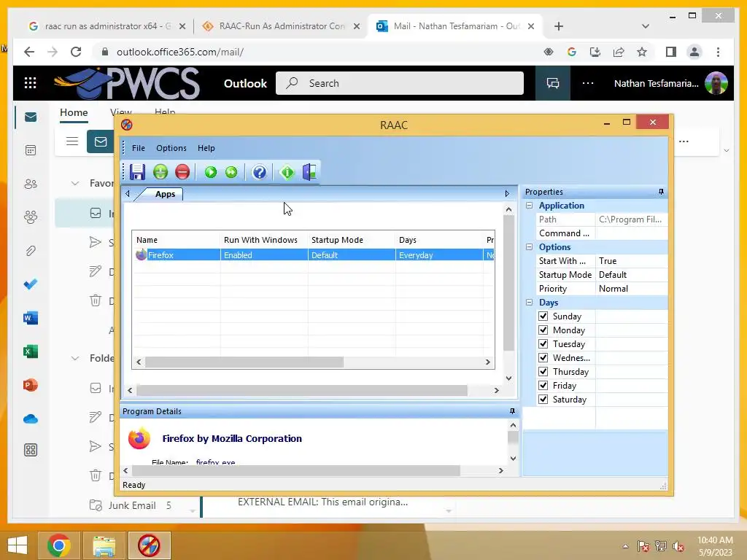Viewport: 747px width, 560px height.
Task: Show hidden system tray icons
Action: 625,546
